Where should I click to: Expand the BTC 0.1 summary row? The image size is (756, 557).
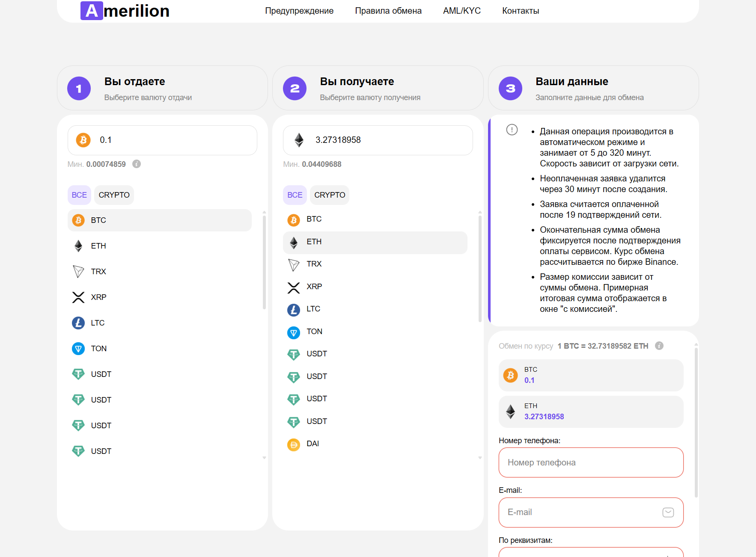pos(591,375)
